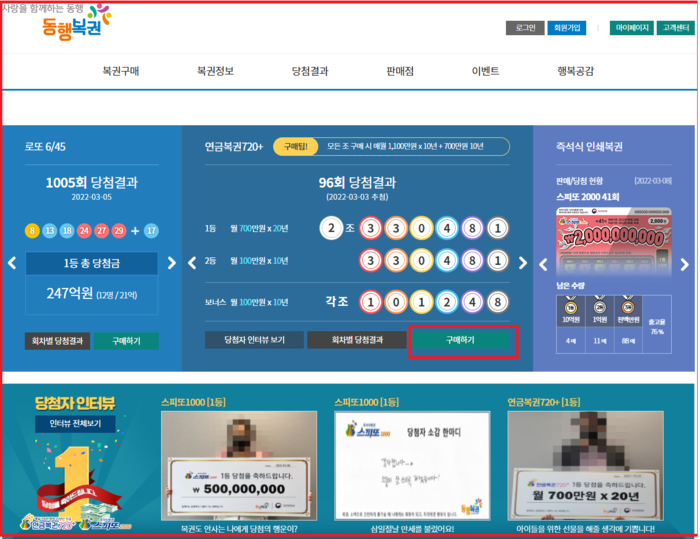Click 2등 blue ball number 4

pyautogui.click(x=446, y=260)
